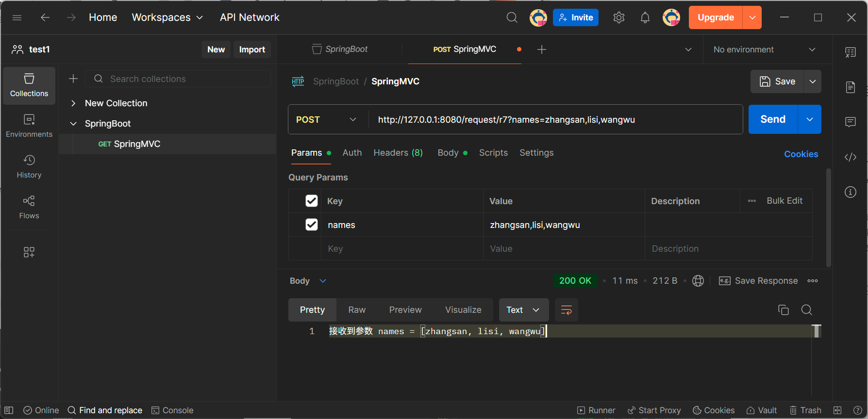Open the Environments sidebar panel
Viewport: 868px width, 419px height.
click(29, 126)
